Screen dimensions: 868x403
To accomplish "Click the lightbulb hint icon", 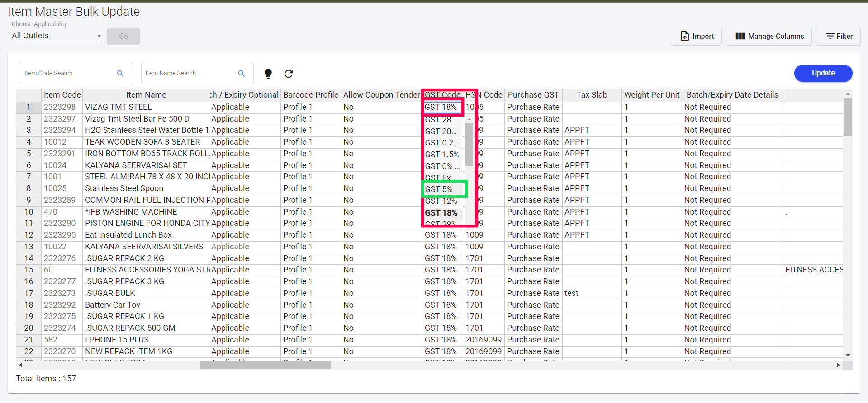I will click(x=268, y=74).
